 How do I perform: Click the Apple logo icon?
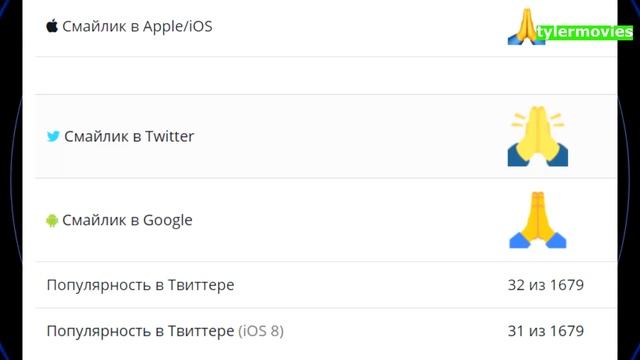click(x=52, y=26)
